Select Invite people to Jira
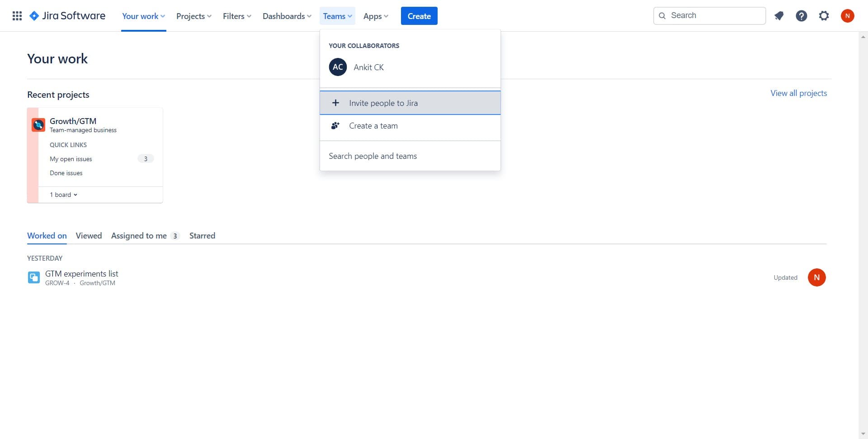The height and width of the screenshot is (439, 868). 383,103
